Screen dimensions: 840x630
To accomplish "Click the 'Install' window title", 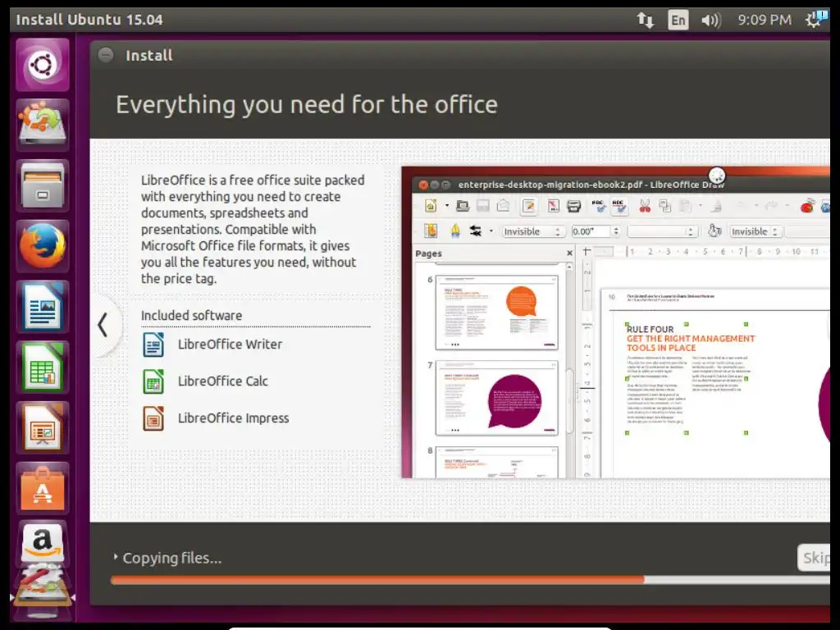I will [x=149, y=55].
